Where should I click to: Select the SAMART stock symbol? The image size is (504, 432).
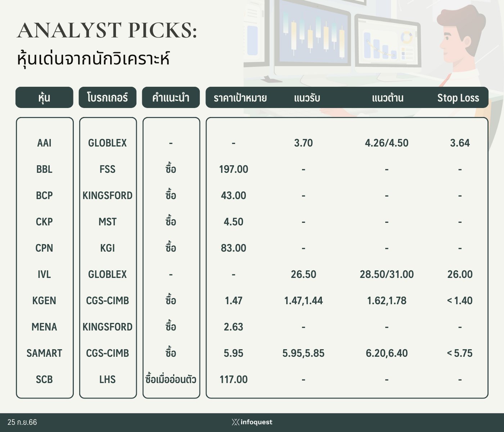(x=44, y=353)
